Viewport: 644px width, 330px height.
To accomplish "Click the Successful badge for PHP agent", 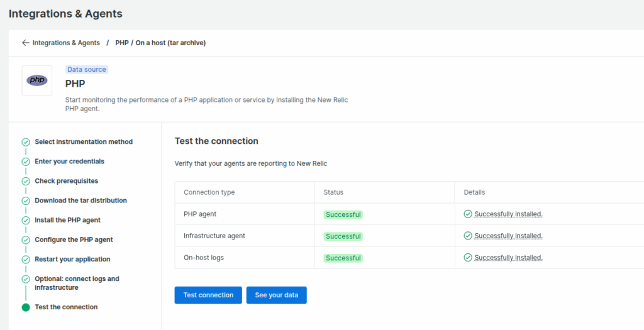I will click(x=343, y=214).
